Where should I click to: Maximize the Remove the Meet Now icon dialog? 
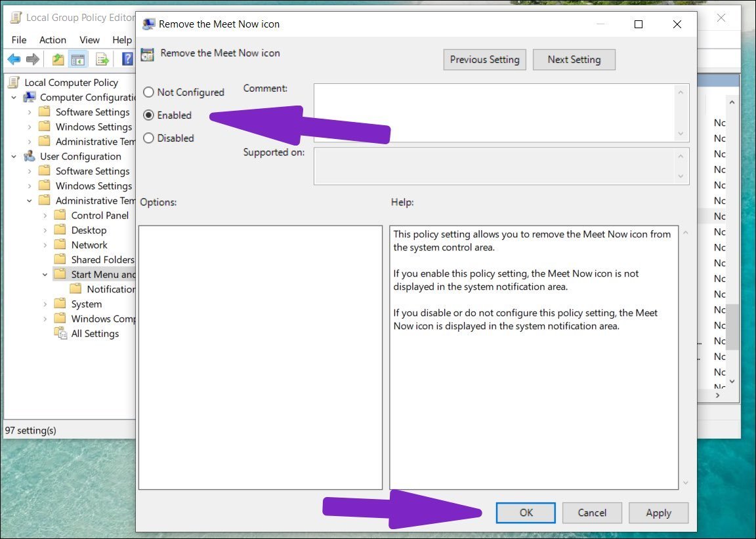tap(639, 24)
